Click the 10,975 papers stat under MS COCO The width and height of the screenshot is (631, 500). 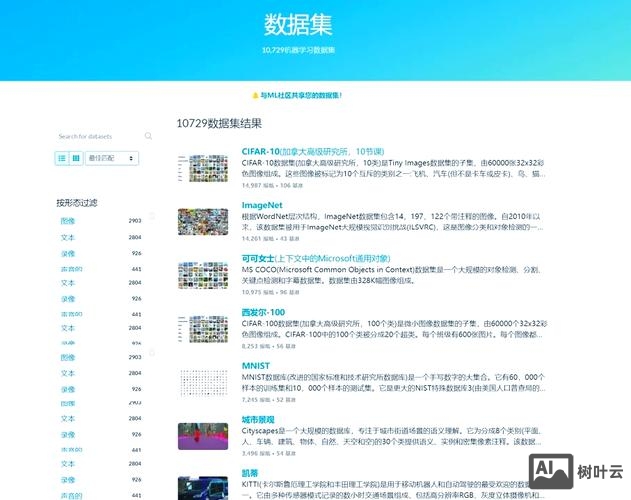[x=258, y=292]
